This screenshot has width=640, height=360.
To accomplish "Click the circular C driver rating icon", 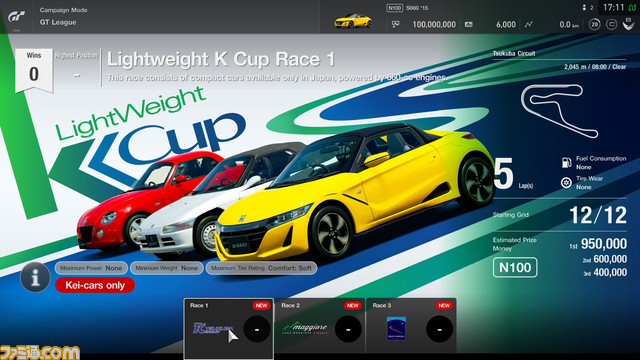I will pyautogui.click(x=611, y=24).
